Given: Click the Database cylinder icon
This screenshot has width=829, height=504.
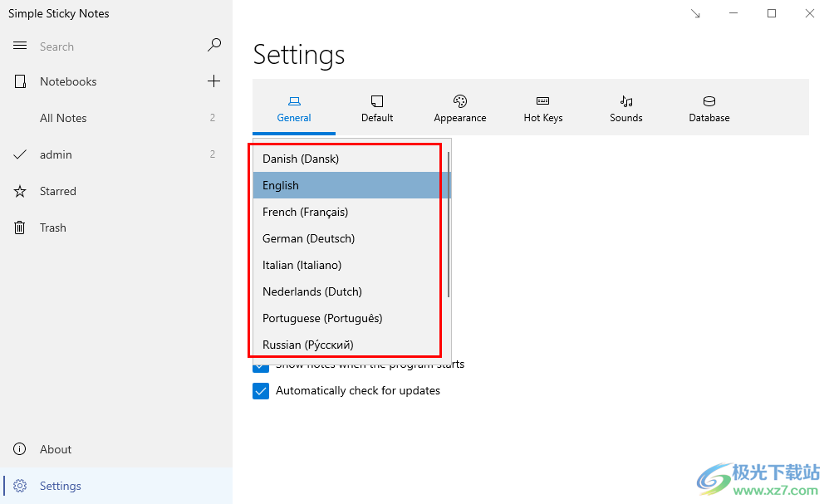Looking at the screenshot, I should [x=709, y=101].
